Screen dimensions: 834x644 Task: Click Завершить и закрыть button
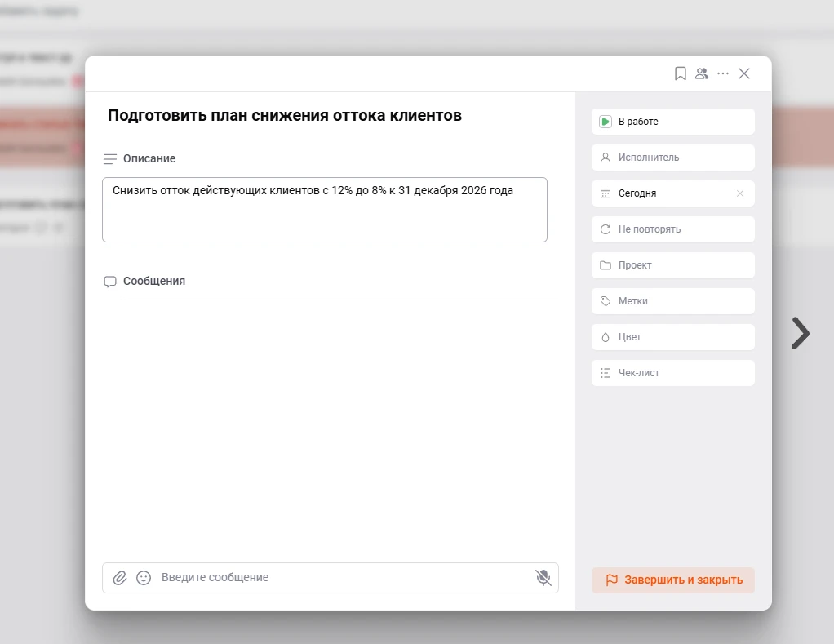tap(673, 580)
